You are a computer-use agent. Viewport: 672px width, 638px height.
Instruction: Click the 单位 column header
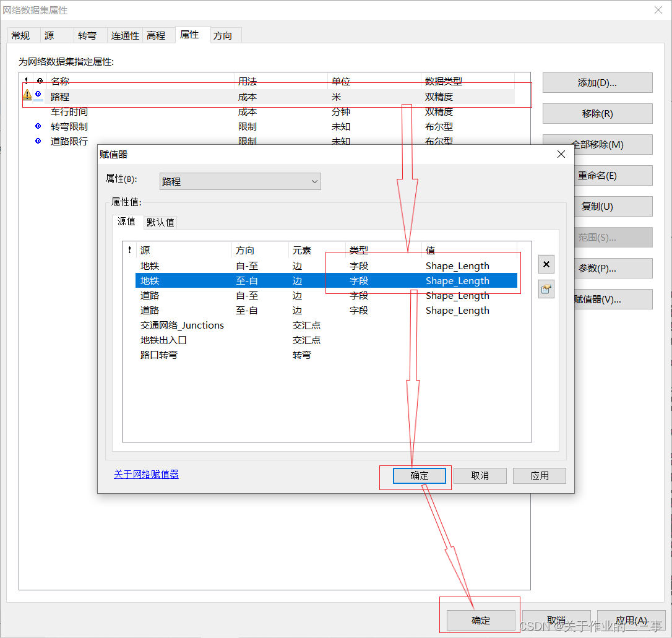pyautogui.click(x=374, y=81)
